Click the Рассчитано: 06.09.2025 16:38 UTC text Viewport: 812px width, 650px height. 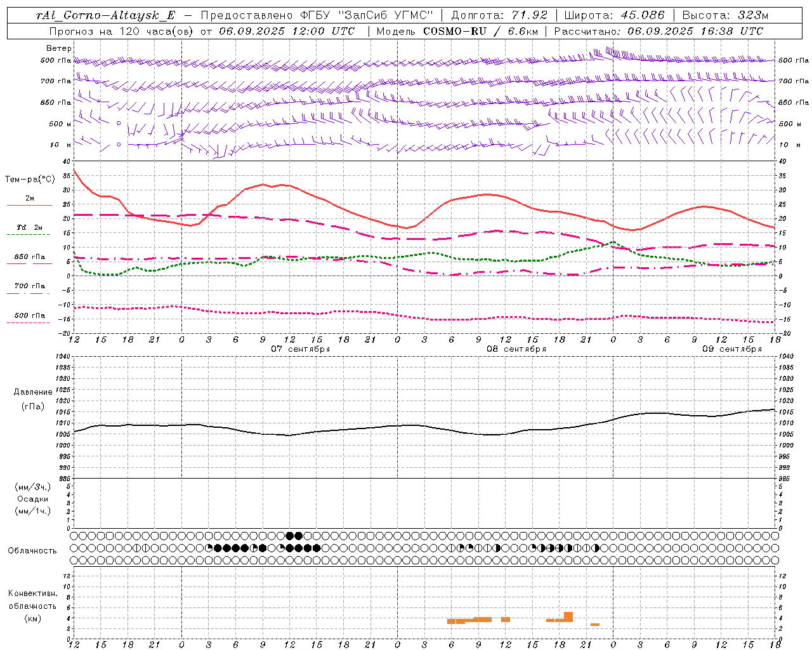pyautogui.click(x=658, y=31)
